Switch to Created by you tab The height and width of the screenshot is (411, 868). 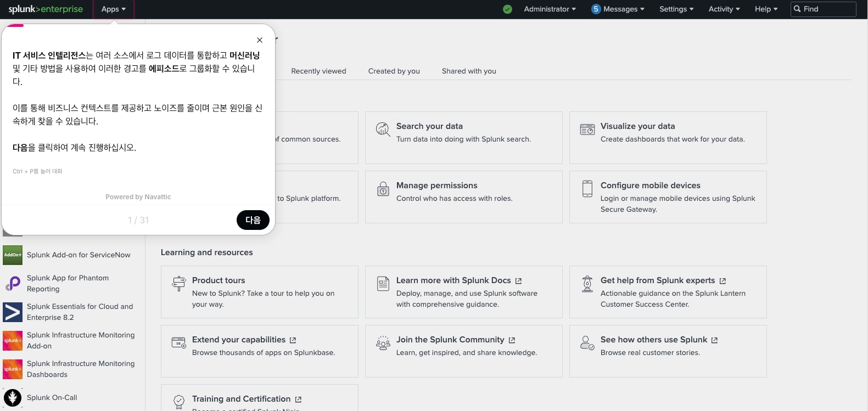click(x=394, y=71)
